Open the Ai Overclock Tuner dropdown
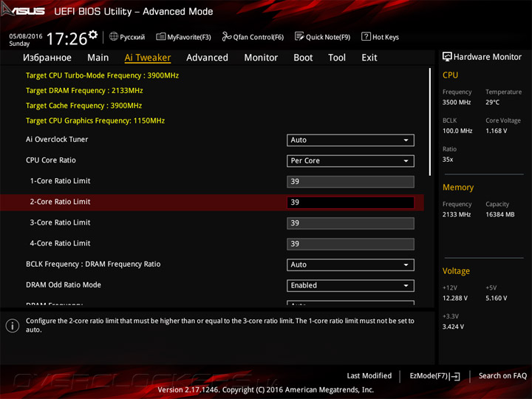 [x=350, y=140]
